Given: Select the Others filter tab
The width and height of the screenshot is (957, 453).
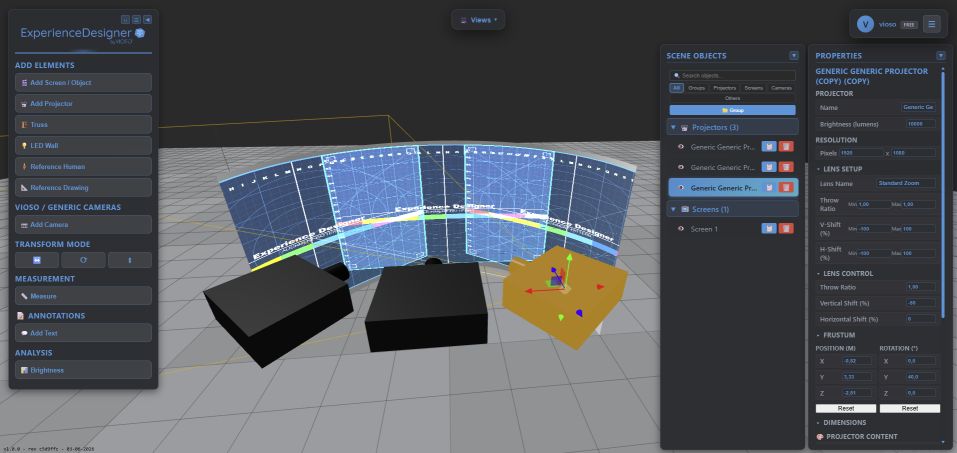Looking at the screenshot, I should [732, 98].
